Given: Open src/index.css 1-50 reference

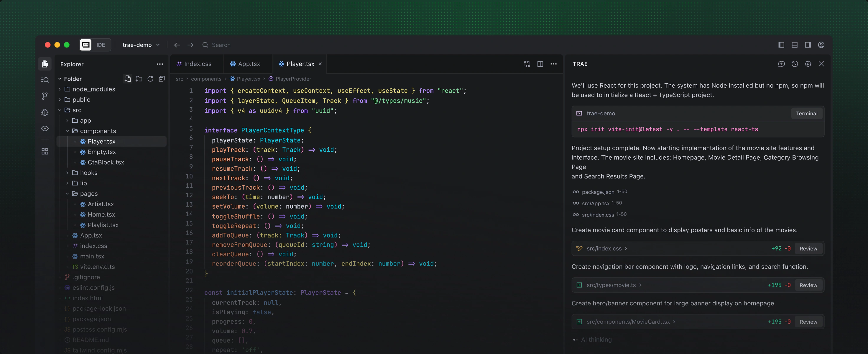Looking at the screenshot, I should point(599,215).
